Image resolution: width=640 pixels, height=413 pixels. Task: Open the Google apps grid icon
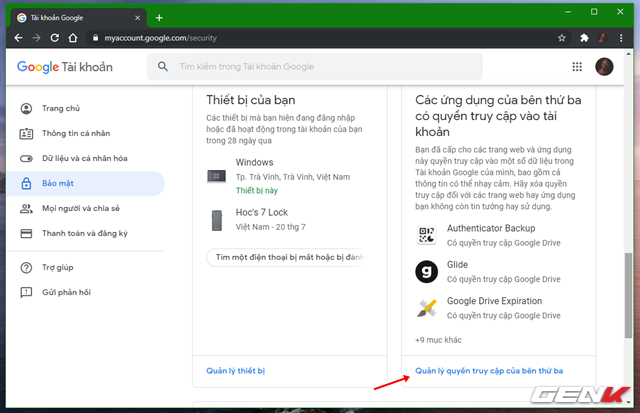[577, 67]
